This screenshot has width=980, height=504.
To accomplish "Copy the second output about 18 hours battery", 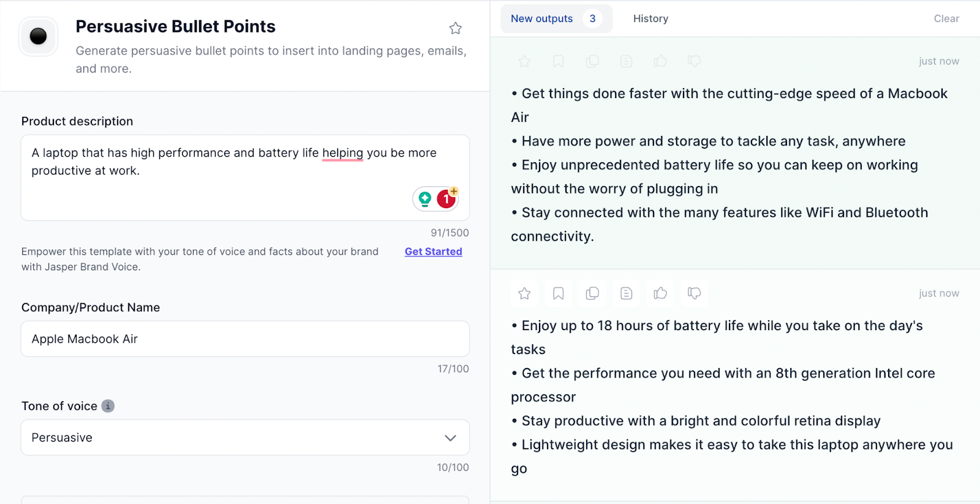I will 592,293.
